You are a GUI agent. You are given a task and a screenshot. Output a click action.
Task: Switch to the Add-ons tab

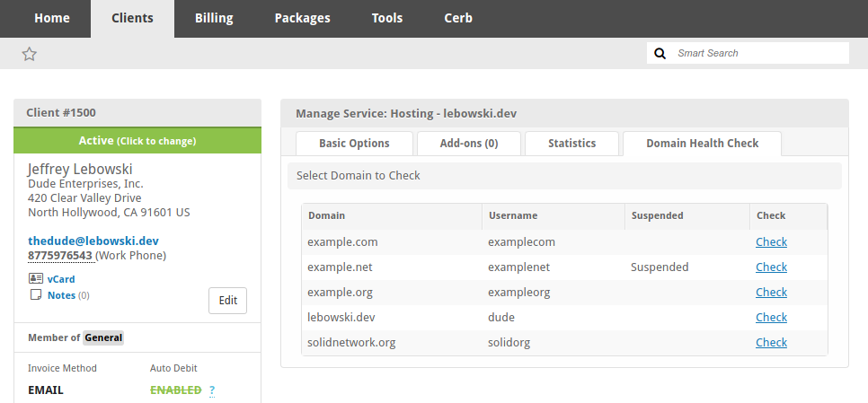469,144
